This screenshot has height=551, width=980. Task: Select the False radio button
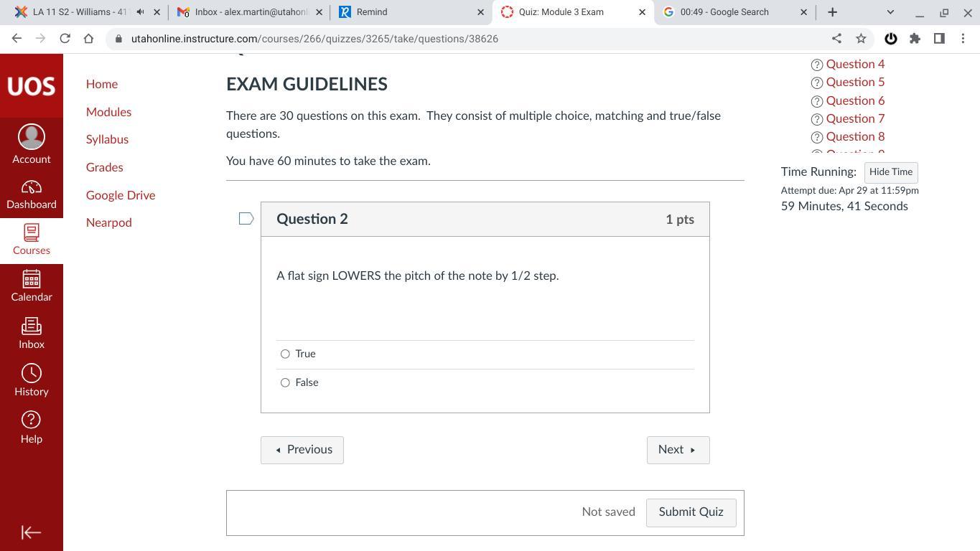(x=285, y=382)
